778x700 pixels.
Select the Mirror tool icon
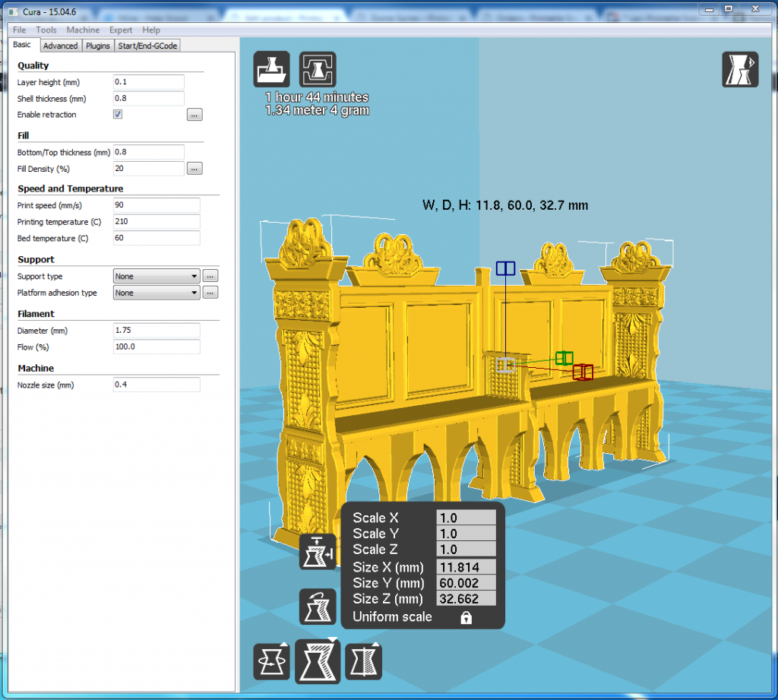[x=363, y=661]
